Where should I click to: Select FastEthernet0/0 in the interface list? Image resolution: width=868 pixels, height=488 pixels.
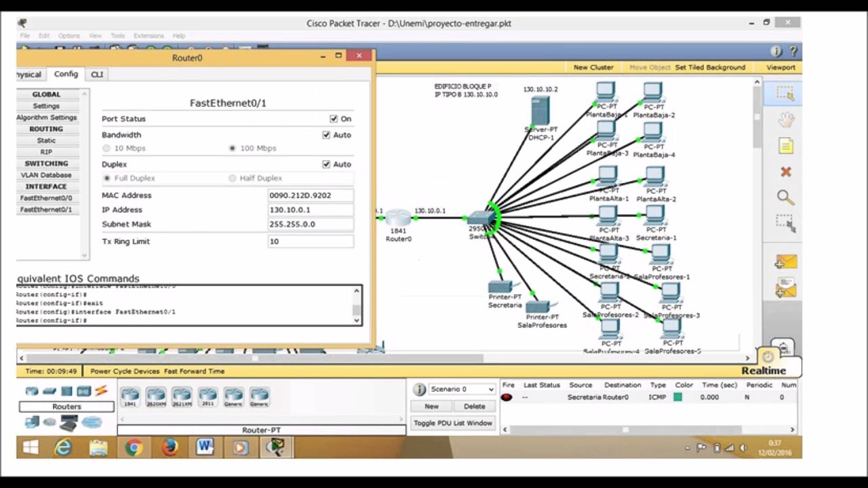[46, 198]
